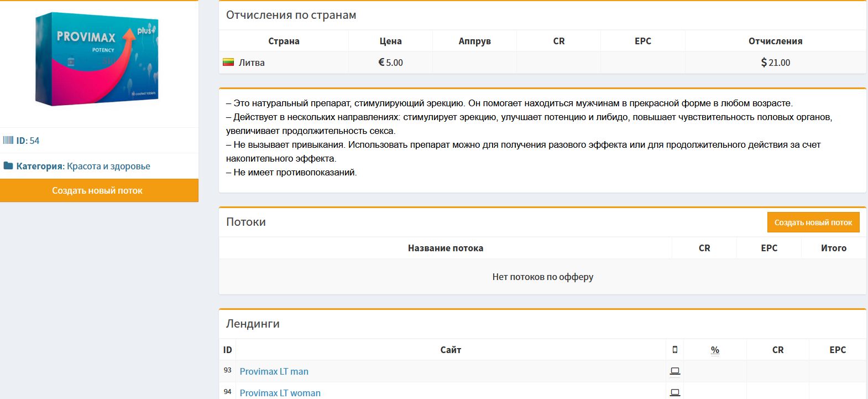Open the Provimax LT woman landing link
868x399 pixels.
(x=280, y=393)
